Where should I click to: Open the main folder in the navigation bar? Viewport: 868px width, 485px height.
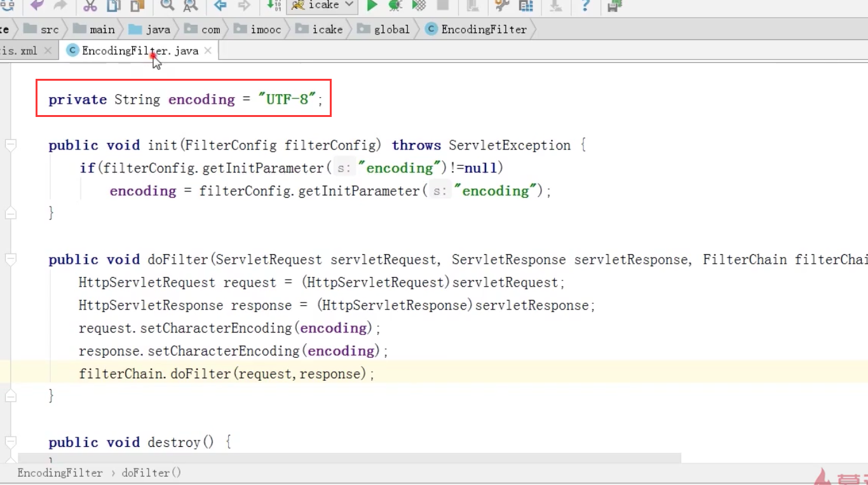(x=94, y=29)
